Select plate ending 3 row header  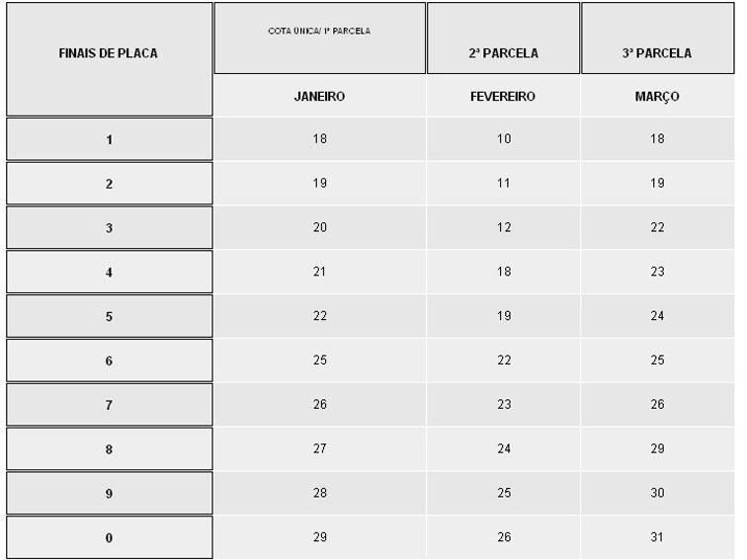pos(109,228)
